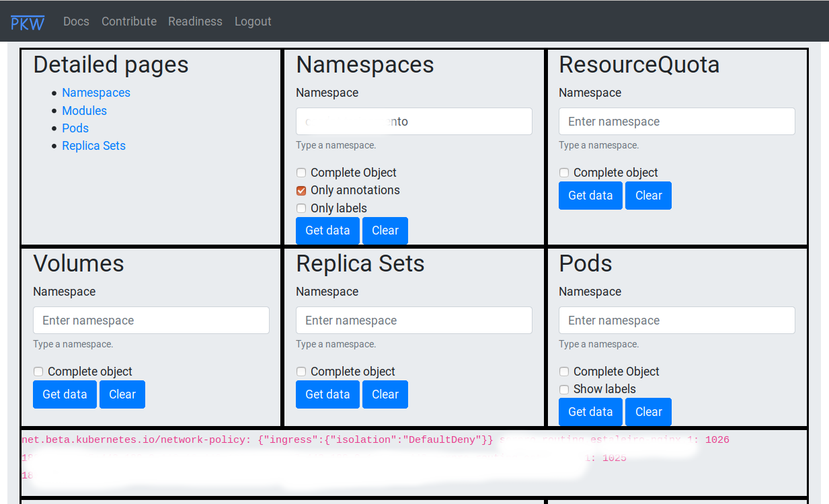Image resolution: width=829 pixels, height=504 pixels.
Task: Click Get data in Pods panel
Action: (590, 412)
